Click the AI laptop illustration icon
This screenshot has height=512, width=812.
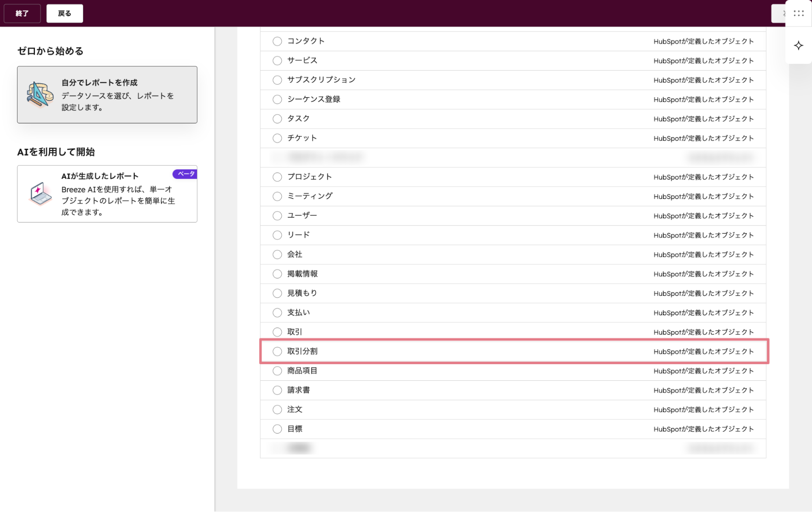(40, 194)
